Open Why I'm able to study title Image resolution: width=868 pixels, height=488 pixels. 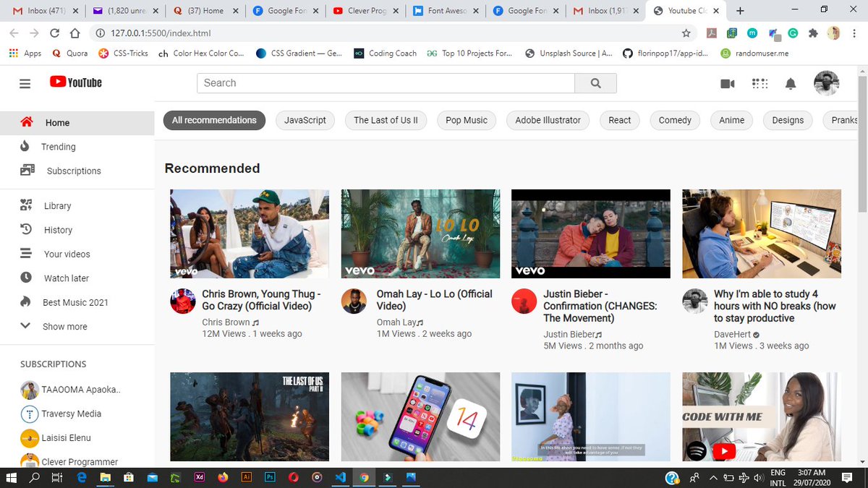pyautogui.click(x=775, y=306)
